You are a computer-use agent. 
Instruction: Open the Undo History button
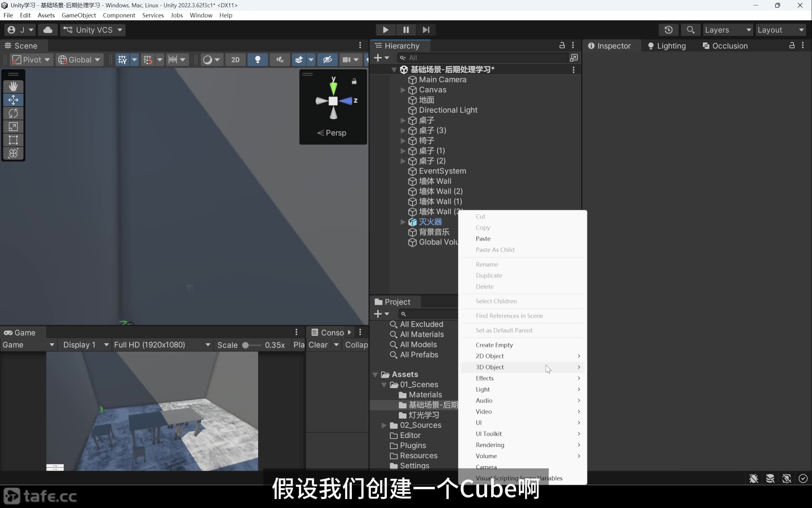(x=668, y=30)
